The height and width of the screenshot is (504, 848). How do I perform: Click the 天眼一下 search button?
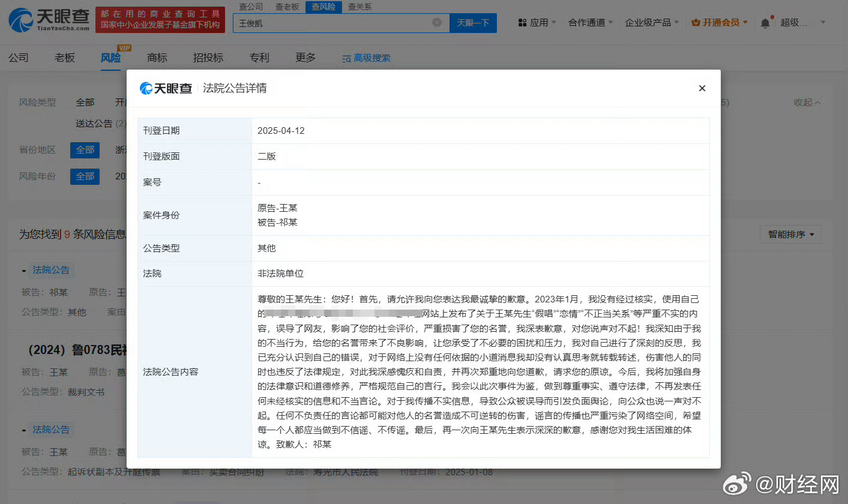[473, 23]
